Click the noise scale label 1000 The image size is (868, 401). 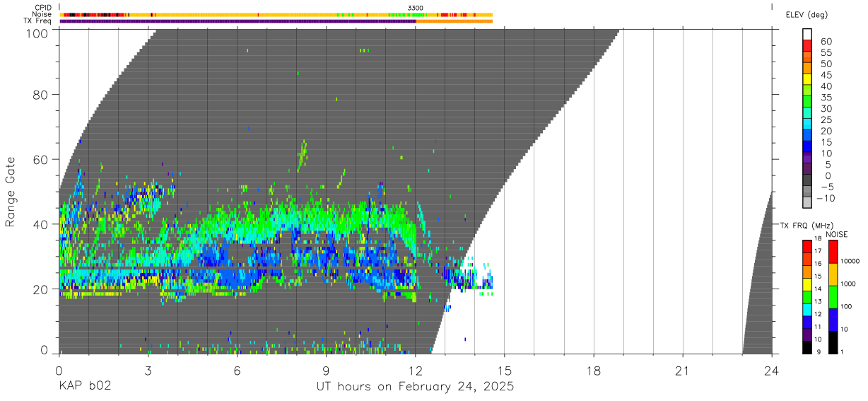pyautogui.click(x=848, y=284)
